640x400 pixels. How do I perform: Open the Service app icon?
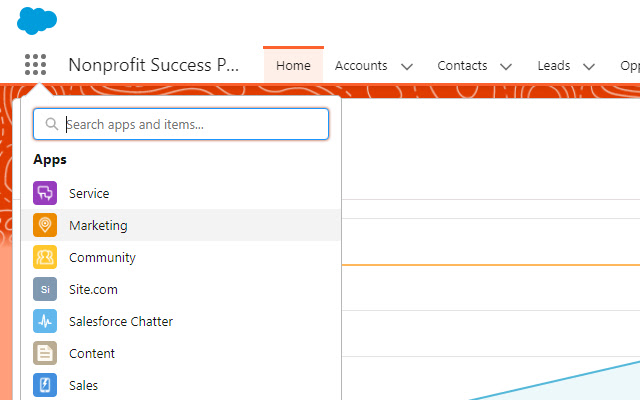click(x=45, y=193)
